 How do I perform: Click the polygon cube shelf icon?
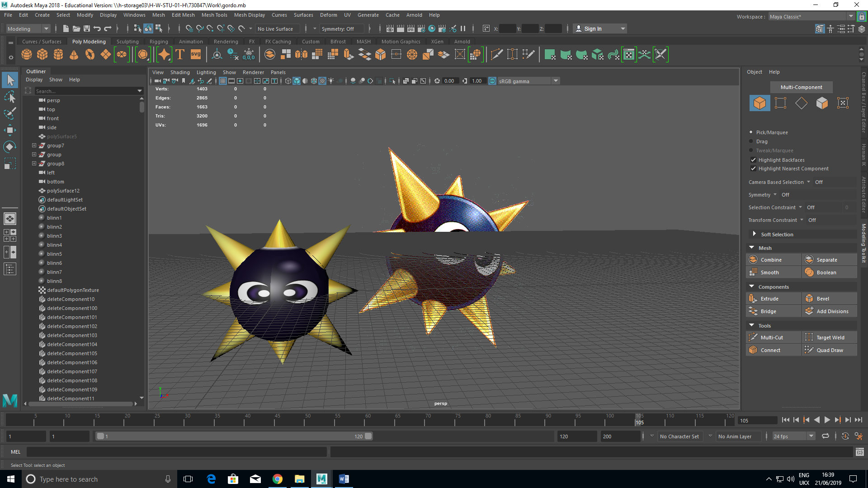pyautogui.click(x=42, y=55)
